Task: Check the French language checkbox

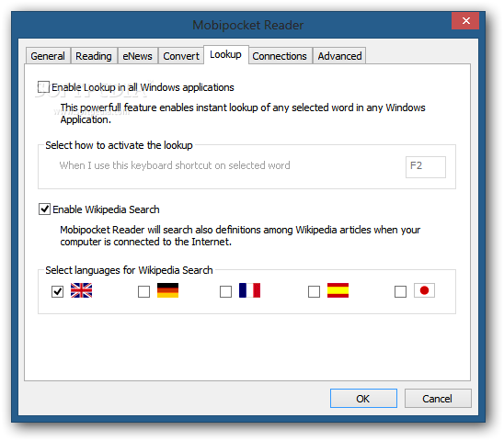Action: click(225, 291)
